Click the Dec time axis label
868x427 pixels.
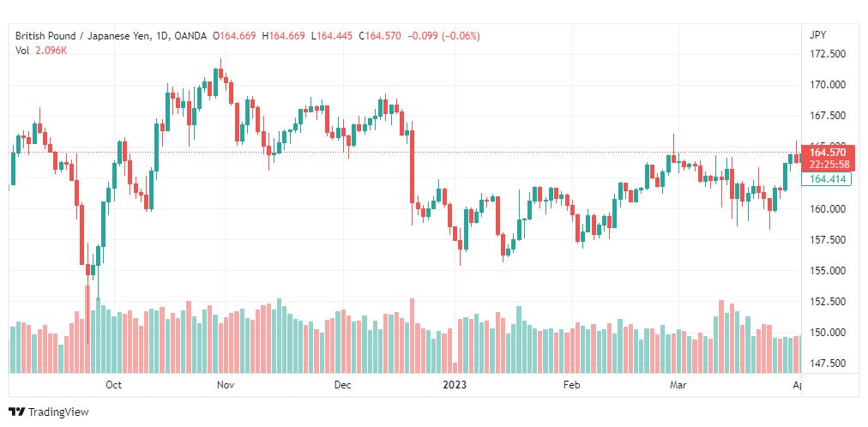(343, 385)
